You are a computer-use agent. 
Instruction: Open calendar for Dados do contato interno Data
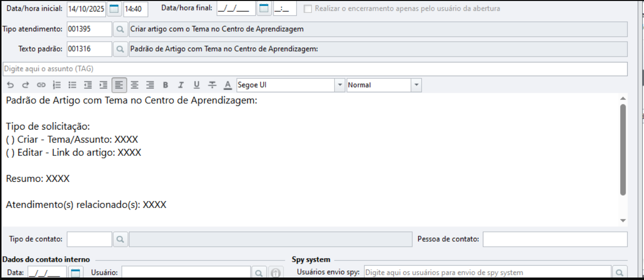pyautogui.click(x=75, y=273)
